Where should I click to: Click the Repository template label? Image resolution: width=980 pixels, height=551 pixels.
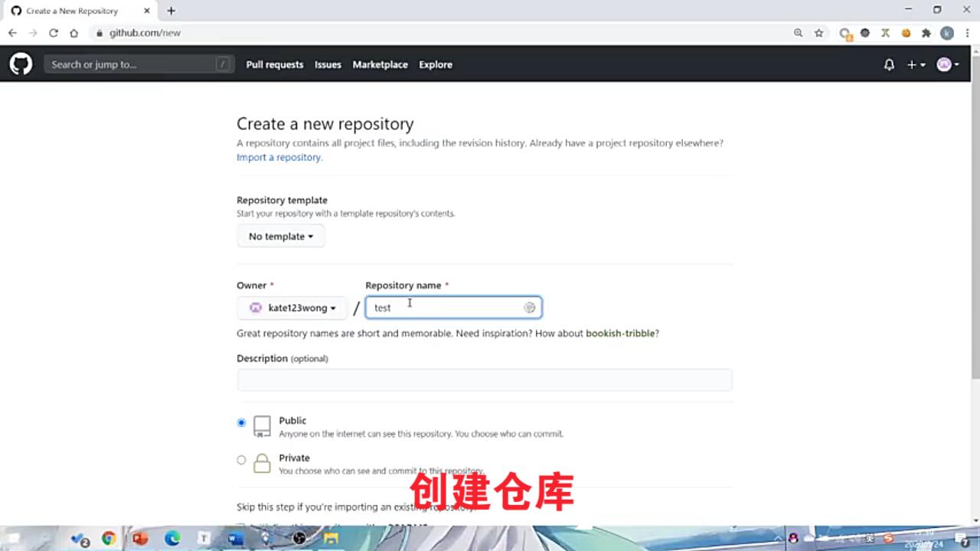click(282, 201)
